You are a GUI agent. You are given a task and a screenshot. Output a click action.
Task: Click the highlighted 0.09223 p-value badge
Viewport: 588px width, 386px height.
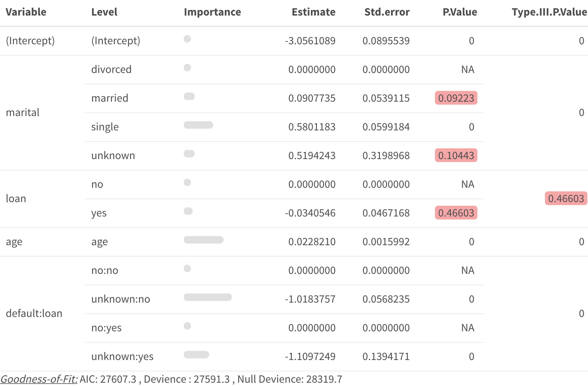(x=456, y=98)
